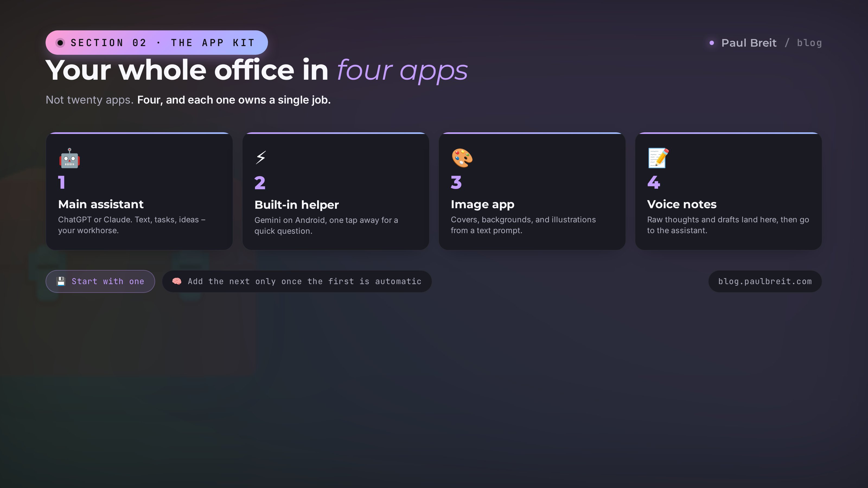Screen dimensions: 868x488
Task: Click the lightning bolt icon on Built-in helper card
Action: 261,157
